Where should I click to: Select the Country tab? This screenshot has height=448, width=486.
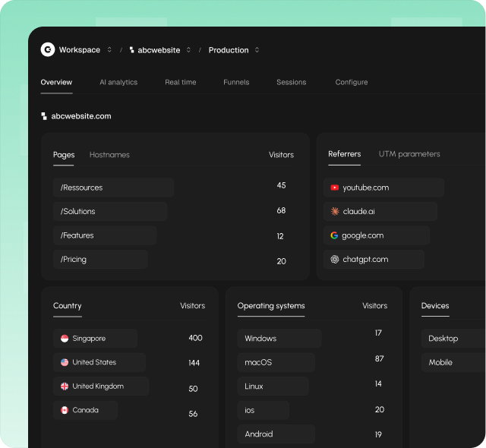pos(68,306)
